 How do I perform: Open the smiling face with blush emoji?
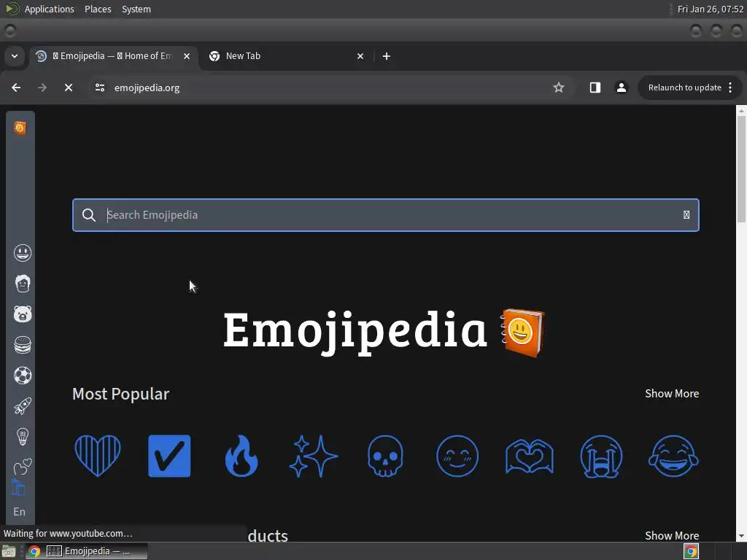457,456
